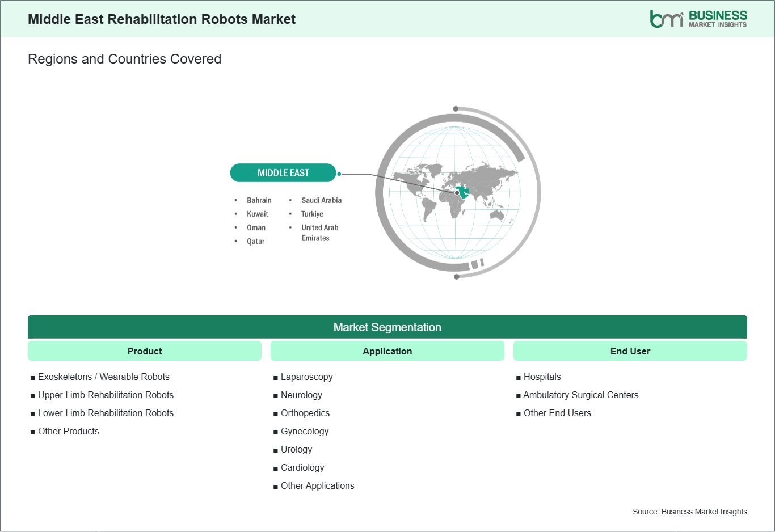Click the 'Regions and Countries Covered' heading

pyautogui.click(x=124, y=59)
